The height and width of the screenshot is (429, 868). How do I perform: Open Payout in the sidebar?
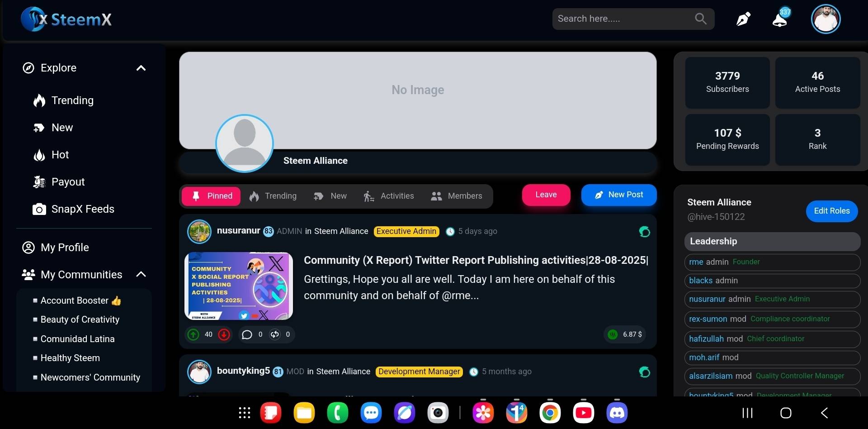click(59, 182)
